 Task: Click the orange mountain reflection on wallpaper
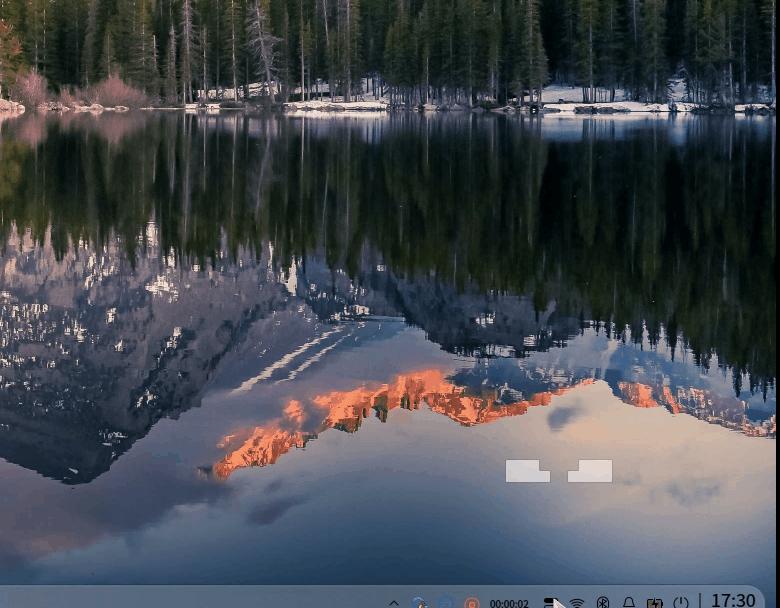pos(400,398)
